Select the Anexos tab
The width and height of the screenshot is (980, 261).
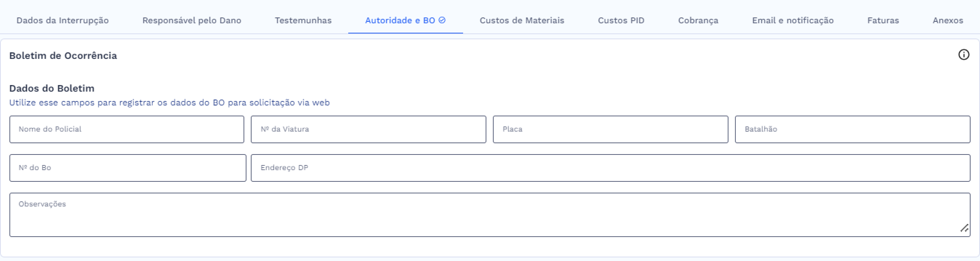(948, 21)
